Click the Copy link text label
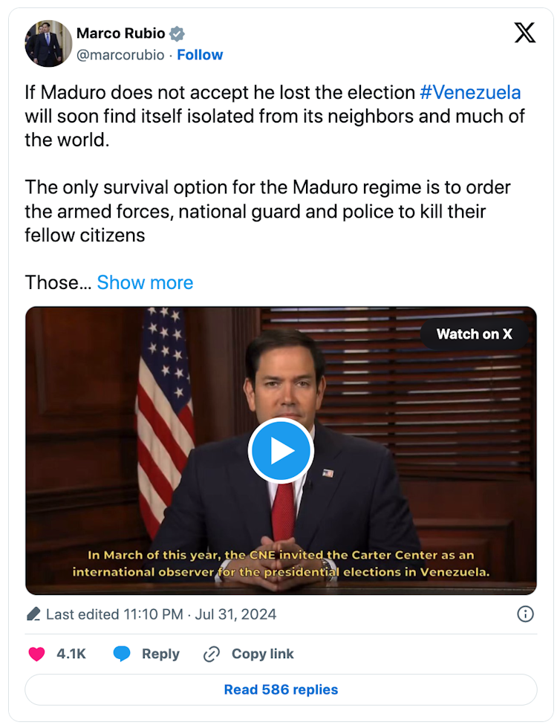 coord(262,654)
